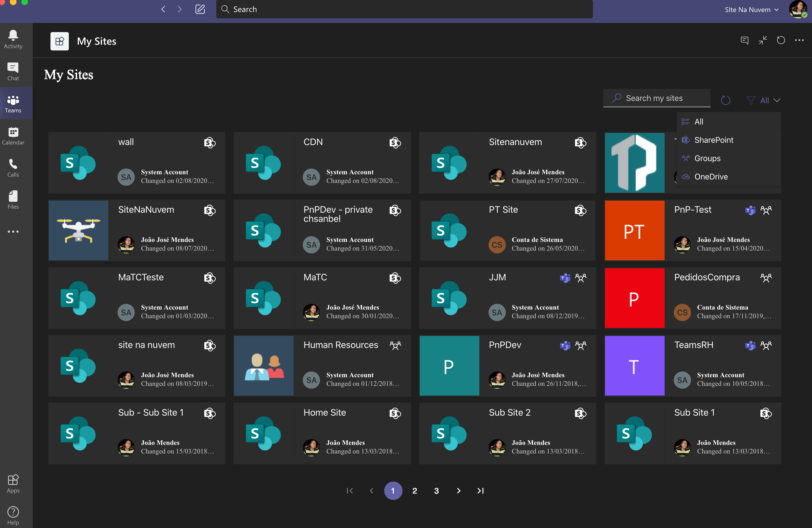Click the group icon on PedidosCompra card
The width and height of the screenshot is (812, 528).
766,278
